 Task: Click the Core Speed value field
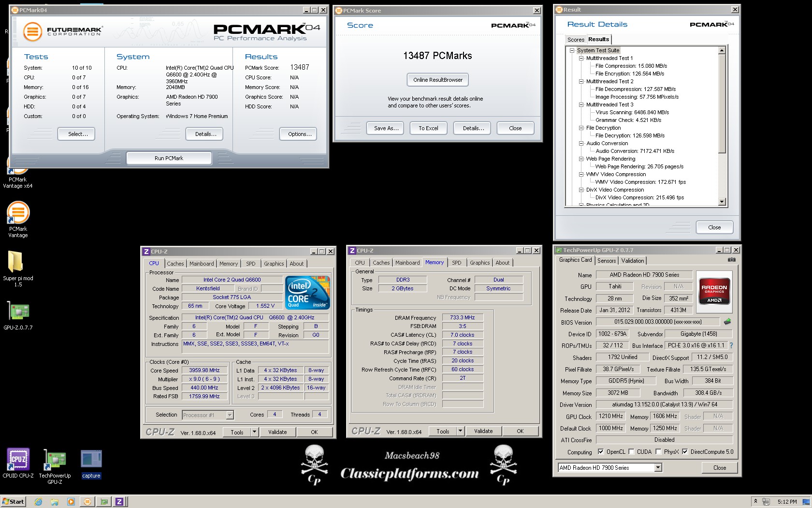tap(204, 370)
